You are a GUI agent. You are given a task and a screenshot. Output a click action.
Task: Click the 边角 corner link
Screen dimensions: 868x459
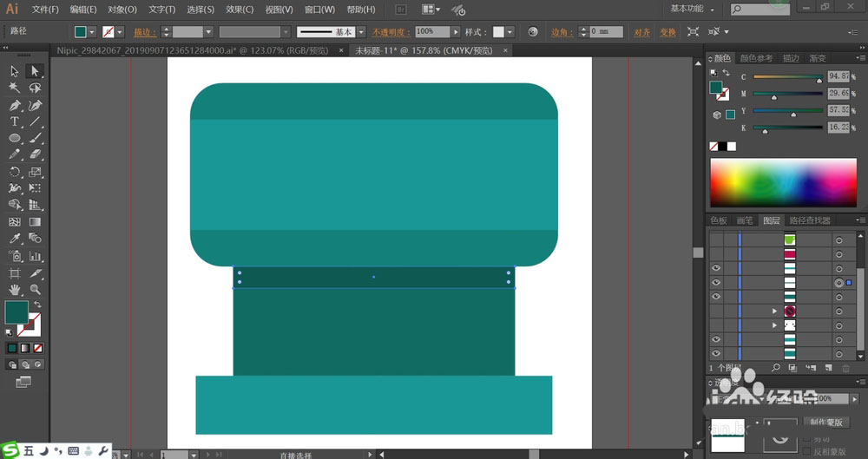(562, 33)
